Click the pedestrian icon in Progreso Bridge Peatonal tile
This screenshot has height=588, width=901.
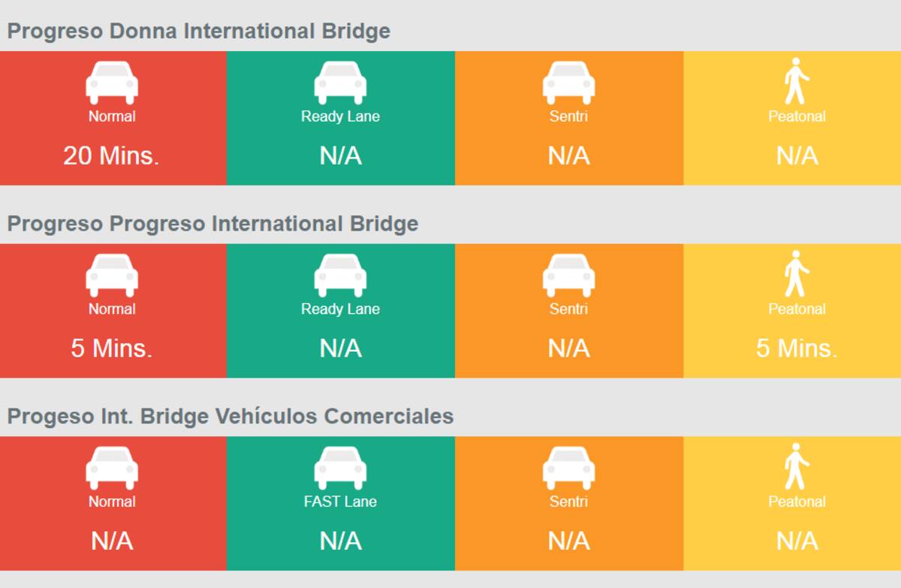point(797,274)
